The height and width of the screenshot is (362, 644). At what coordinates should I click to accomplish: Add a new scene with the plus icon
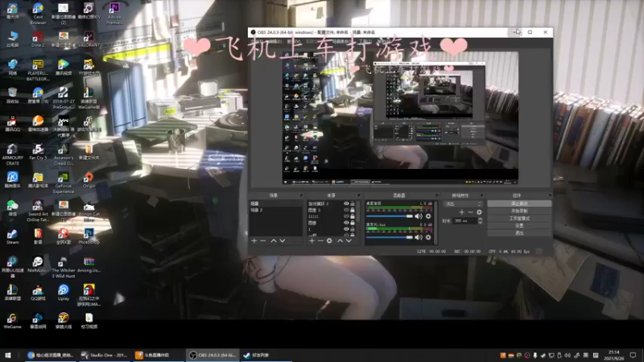(254, 241)
